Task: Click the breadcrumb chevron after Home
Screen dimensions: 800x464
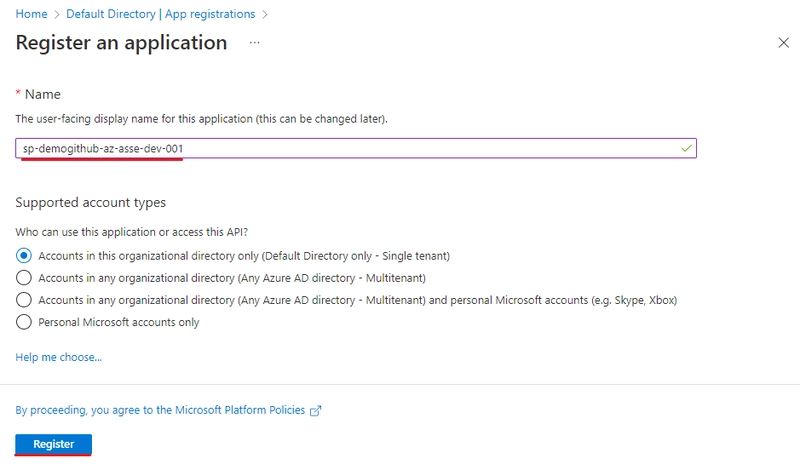Action: pos(57,14)
